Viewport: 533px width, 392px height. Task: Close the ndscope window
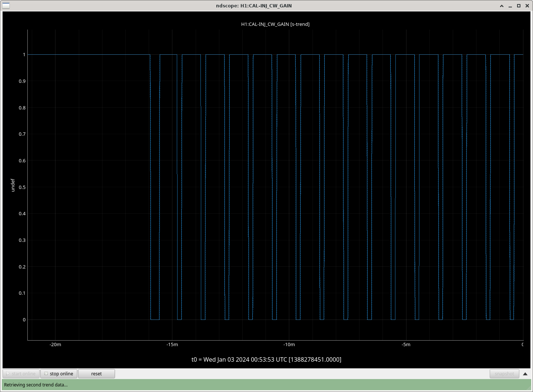tap(527, 6)
